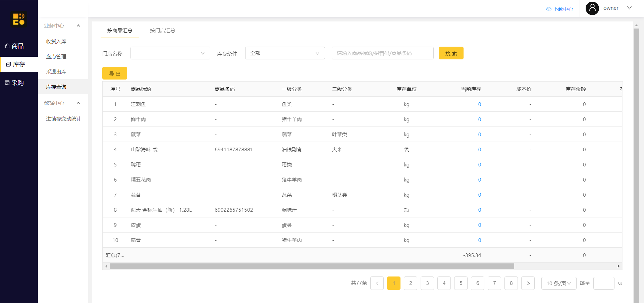Collapse the 数据中心 menu group

[x=78, y=103]
